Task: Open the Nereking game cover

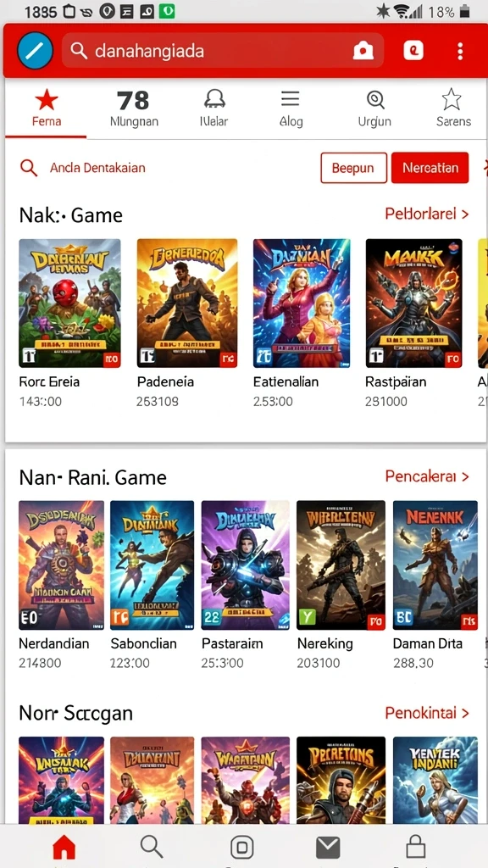Action: (341, 565)
